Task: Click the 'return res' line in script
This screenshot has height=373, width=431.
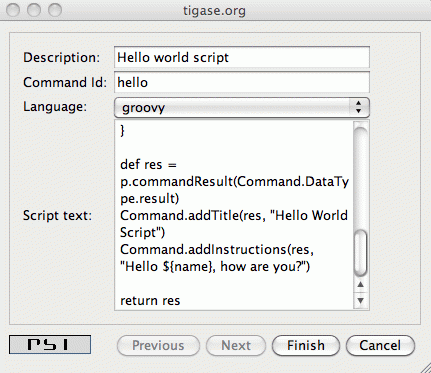Action: click(x=150, y=300)
